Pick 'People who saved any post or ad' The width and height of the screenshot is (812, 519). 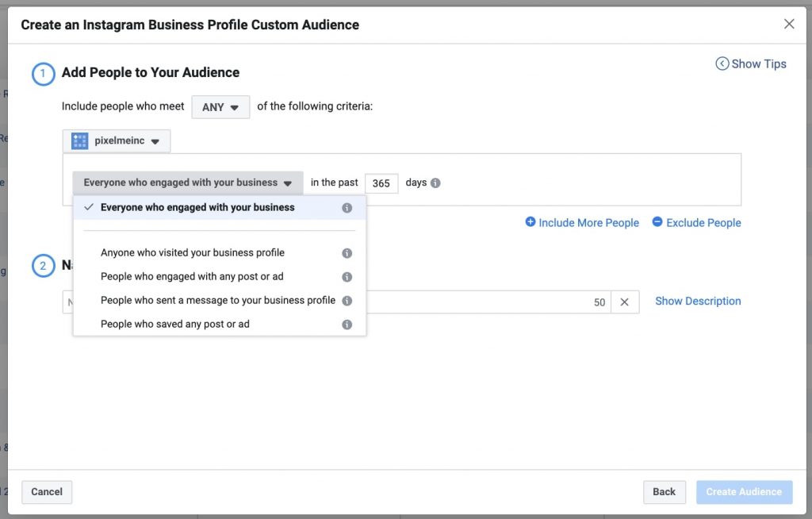(x=174, y=325)
